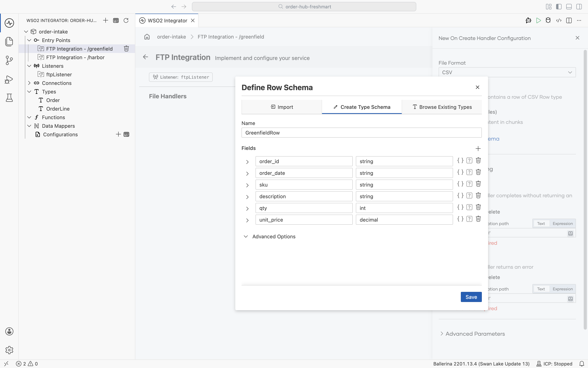
Task: Switch to the Import tab
Action: [x=282, y=107]
